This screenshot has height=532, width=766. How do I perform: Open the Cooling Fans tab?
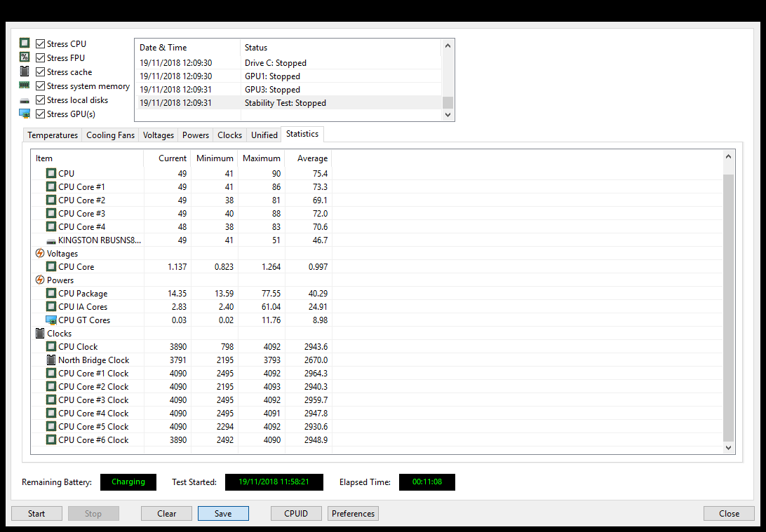coord(110,135)
